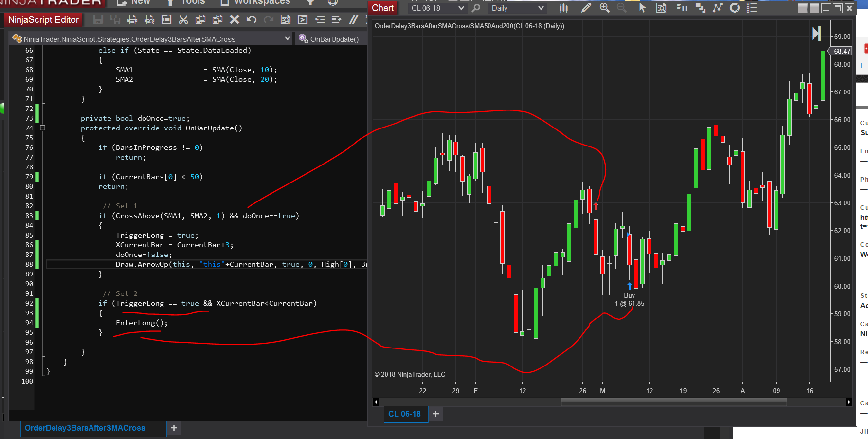Image resolution: width=868 pixels, height=439 pixels.
Task: Click line number 88 in the gutter
Action: [x=29, y=264]
